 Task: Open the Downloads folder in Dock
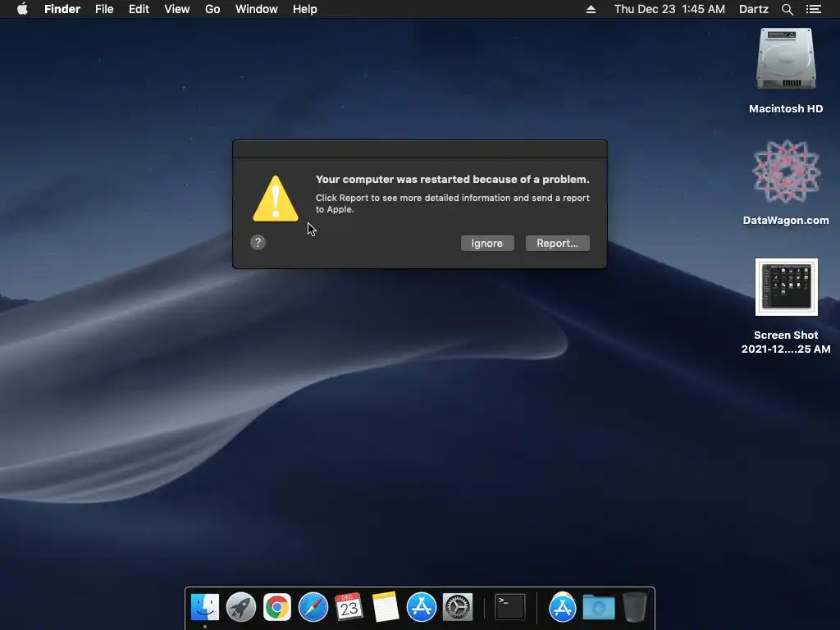coord(598,607)
